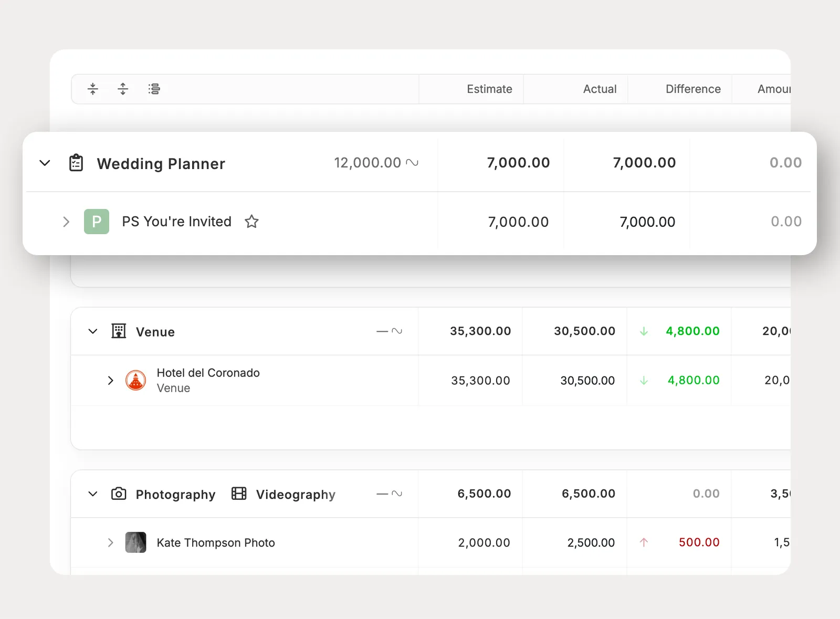
Task: Click Venue category estimate 35,300.00
Action: point(480,331)
